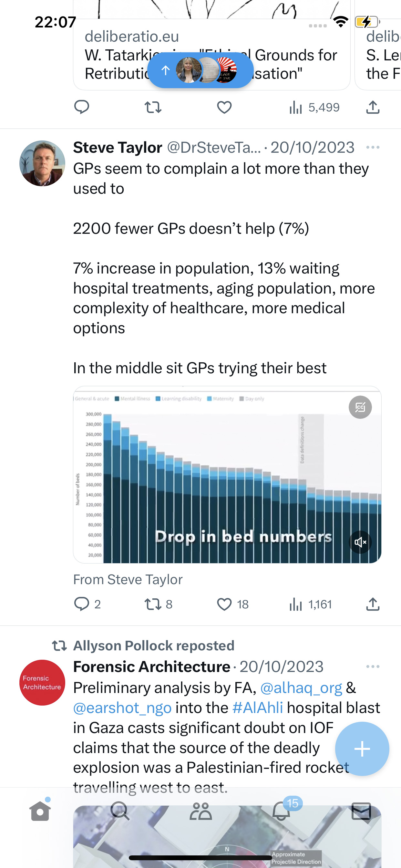Open Notifications bell with 15 badge

[x=281, y=811]
